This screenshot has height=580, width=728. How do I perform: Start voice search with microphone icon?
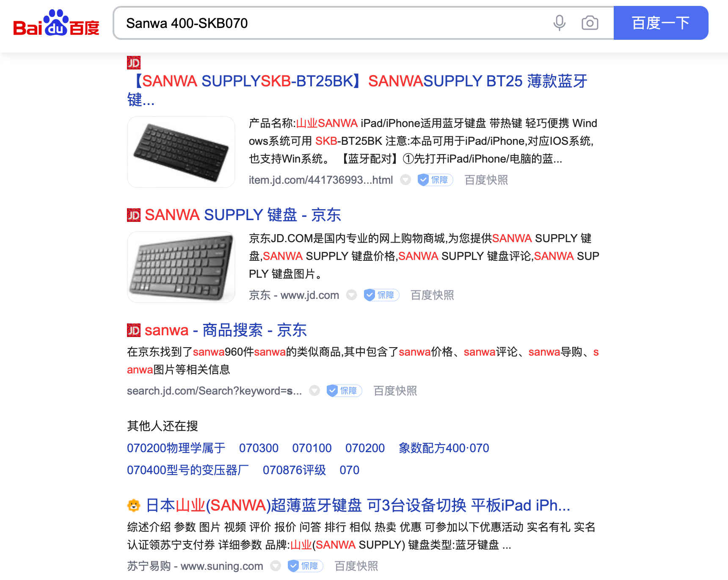tap(559, 23)
